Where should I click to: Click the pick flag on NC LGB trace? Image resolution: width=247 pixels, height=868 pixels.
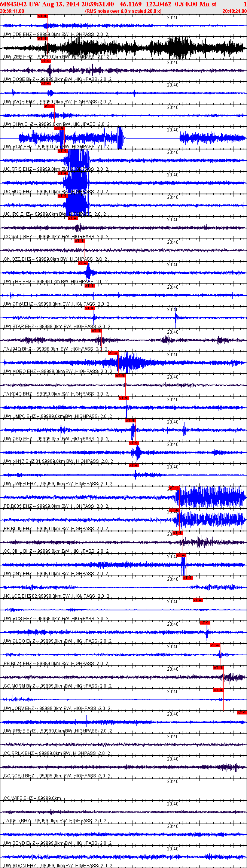click(x=188, y=578)
